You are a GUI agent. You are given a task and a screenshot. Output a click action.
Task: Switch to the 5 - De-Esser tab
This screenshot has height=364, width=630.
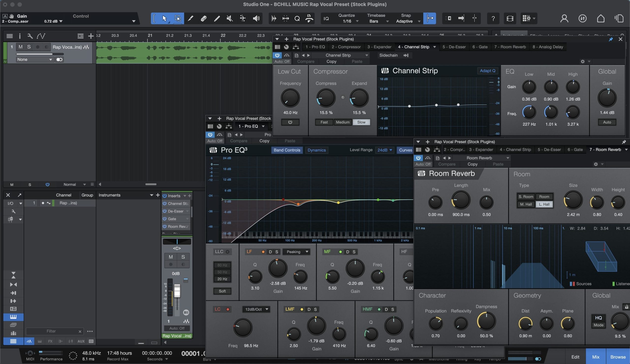point(454,47)
